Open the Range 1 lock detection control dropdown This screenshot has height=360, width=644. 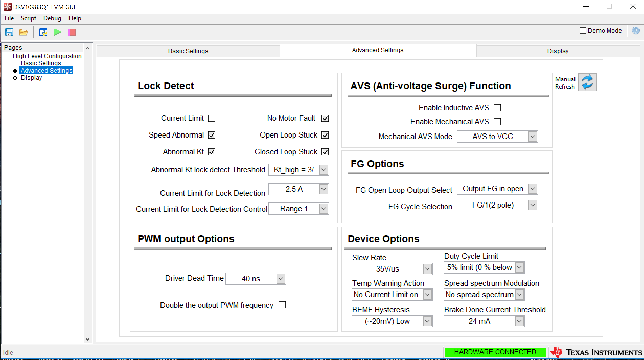point(298,209)
